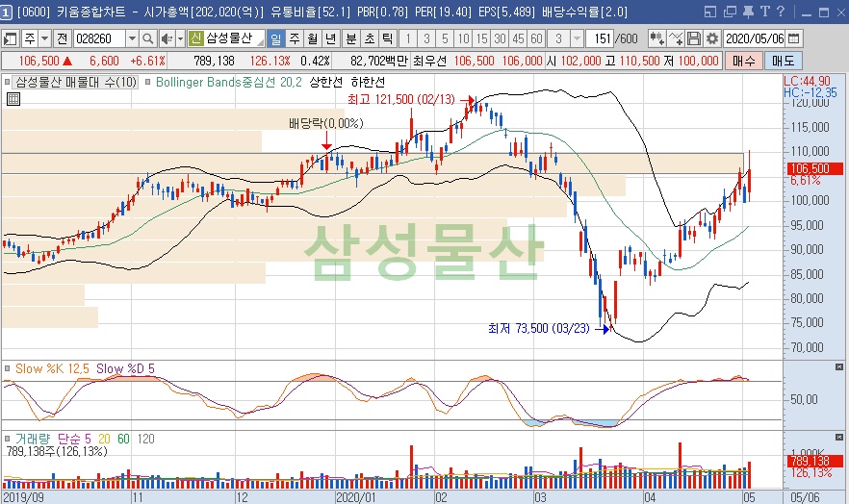Image resolution: width=849 pixels, height=504 pixels.
Task: Open the add line indicator icon
Action: click(676, 38)
